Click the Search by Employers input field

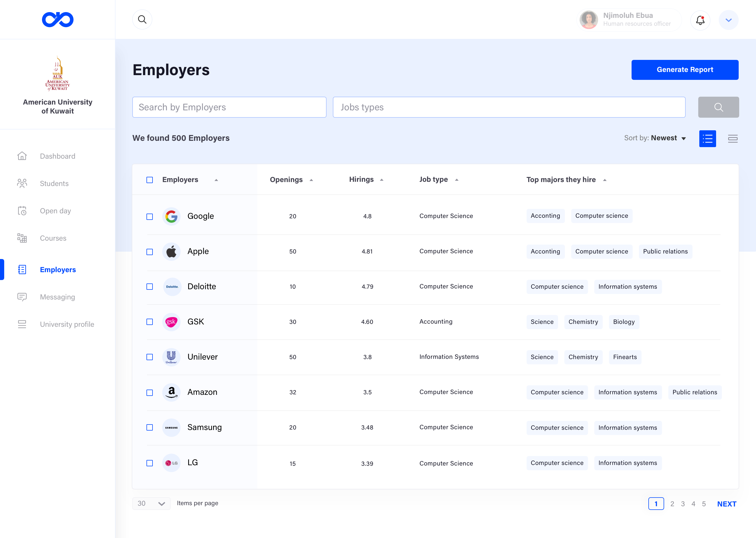[229, 107]
